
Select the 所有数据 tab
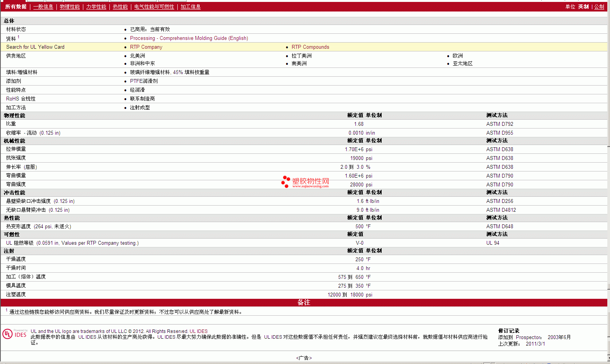(x=16, y=7)
